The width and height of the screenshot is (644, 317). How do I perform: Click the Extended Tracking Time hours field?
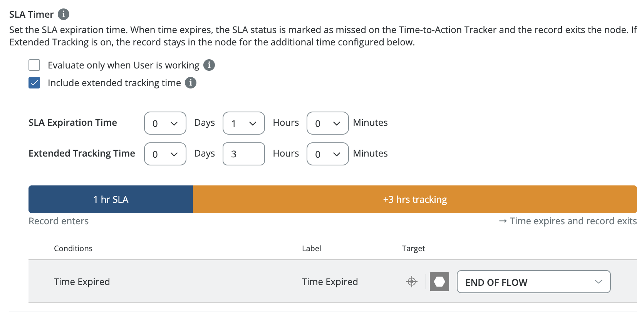pyautogui.click(x=244, y=154)
